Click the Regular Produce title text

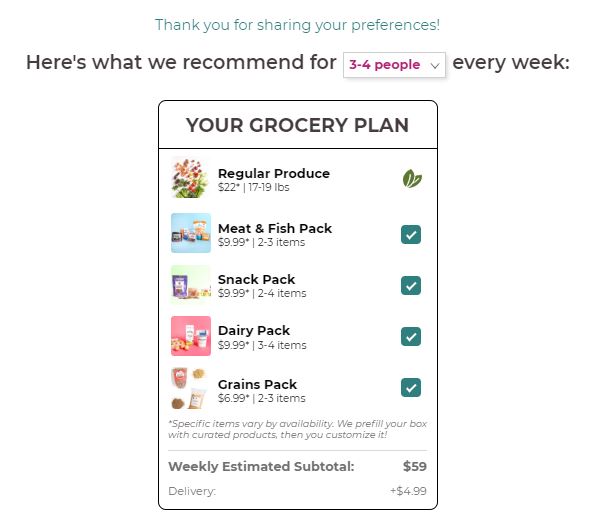click(273, 173)
